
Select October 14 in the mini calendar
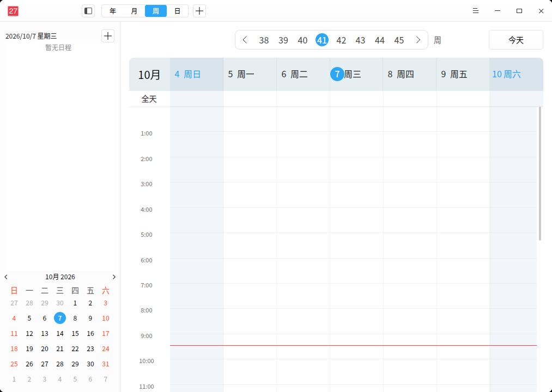coord(60,334)
